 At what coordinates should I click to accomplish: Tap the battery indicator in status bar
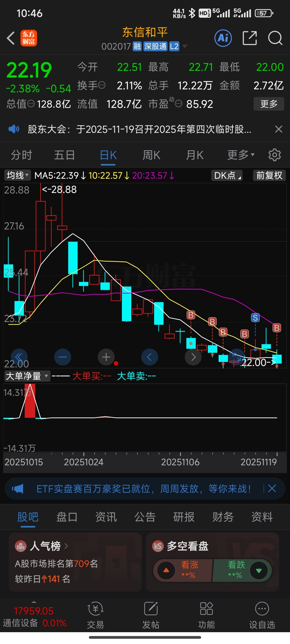point(264,13)
